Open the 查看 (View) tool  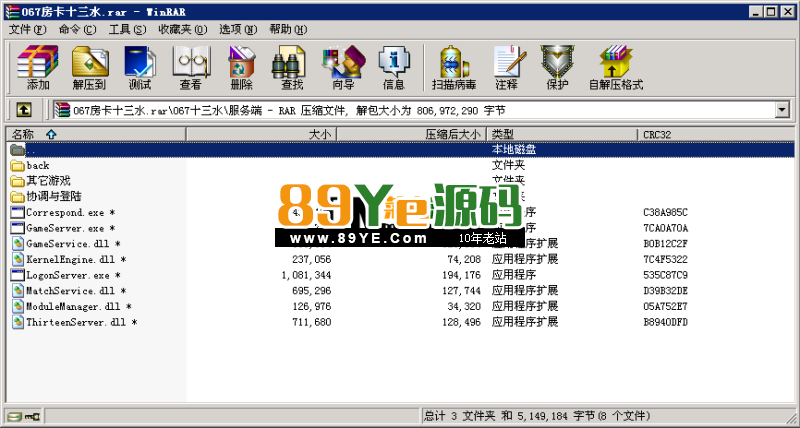190,67
